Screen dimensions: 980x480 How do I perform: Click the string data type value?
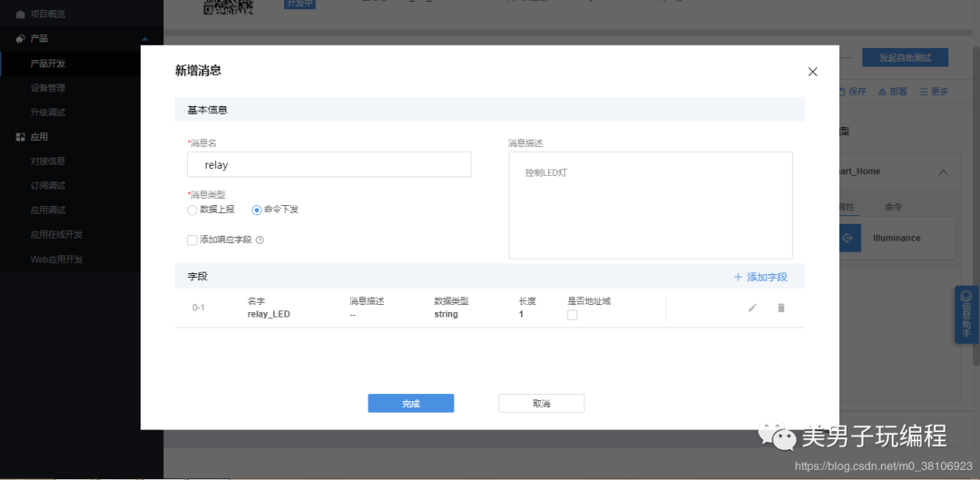[446, 314]
